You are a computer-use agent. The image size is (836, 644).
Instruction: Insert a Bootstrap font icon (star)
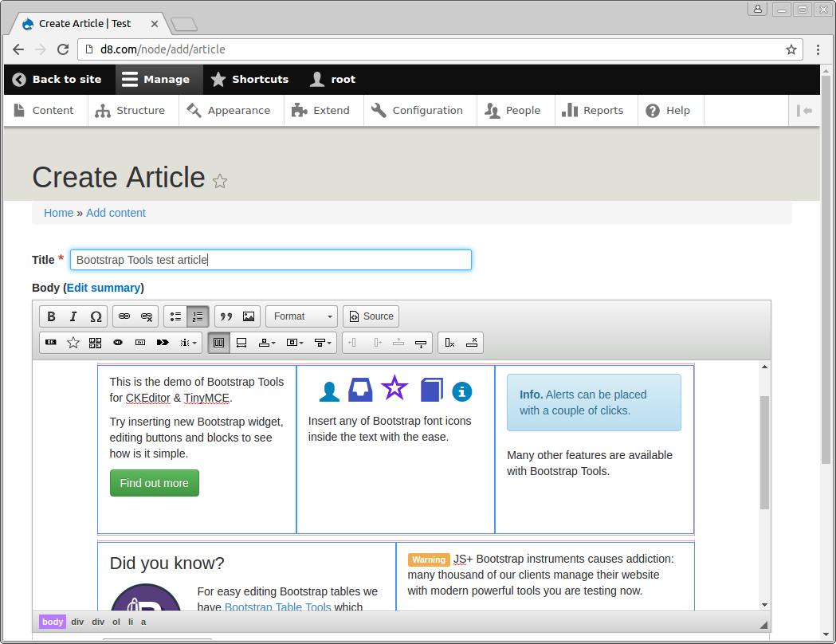[x=73, y=343]
